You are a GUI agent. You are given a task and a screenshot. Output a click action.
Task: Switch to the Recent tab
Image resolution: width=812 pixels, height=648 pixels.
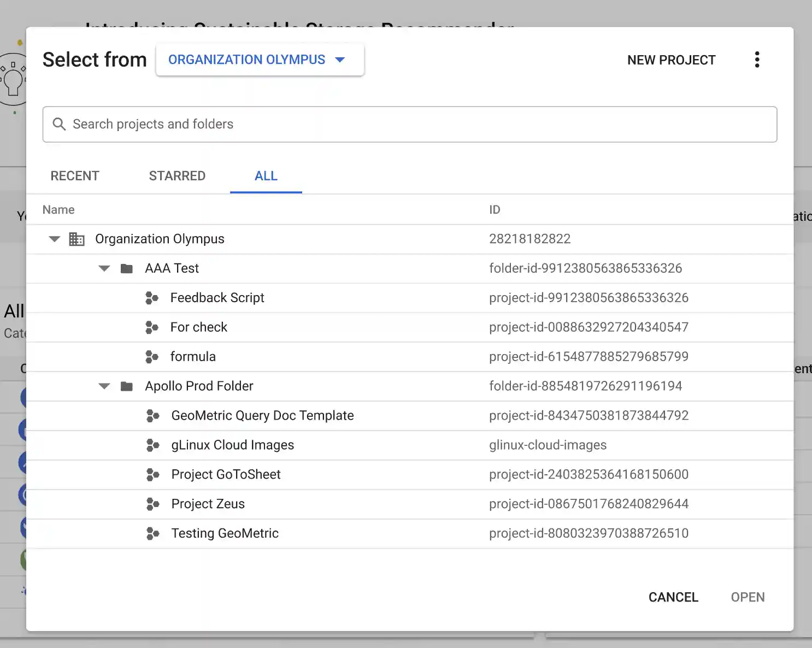pos(75,176)
